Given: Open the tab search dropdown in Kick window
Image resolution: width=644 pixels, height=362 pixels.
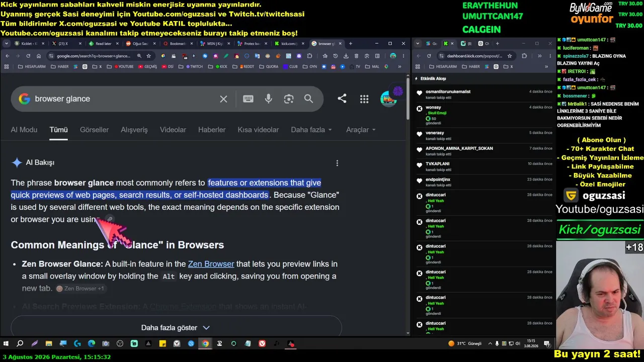Looking at the screenshot, I should [x=418, y=44].
